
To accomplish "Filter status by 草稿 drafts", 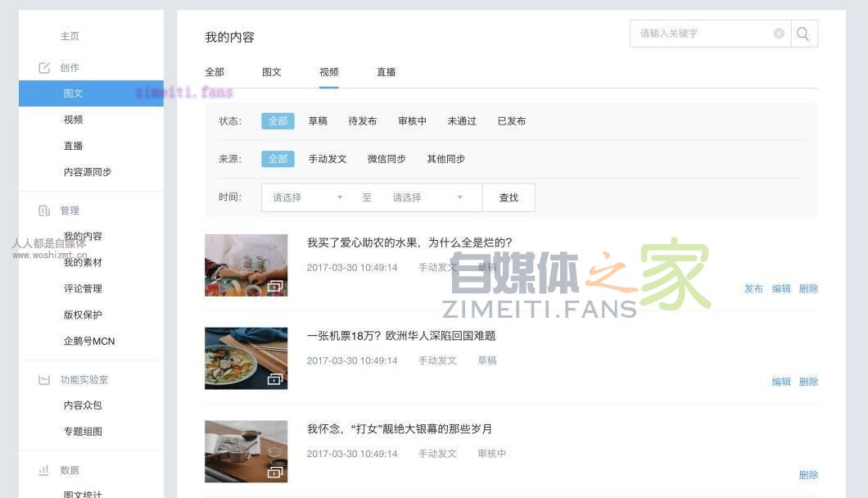I will pos(318,120).
